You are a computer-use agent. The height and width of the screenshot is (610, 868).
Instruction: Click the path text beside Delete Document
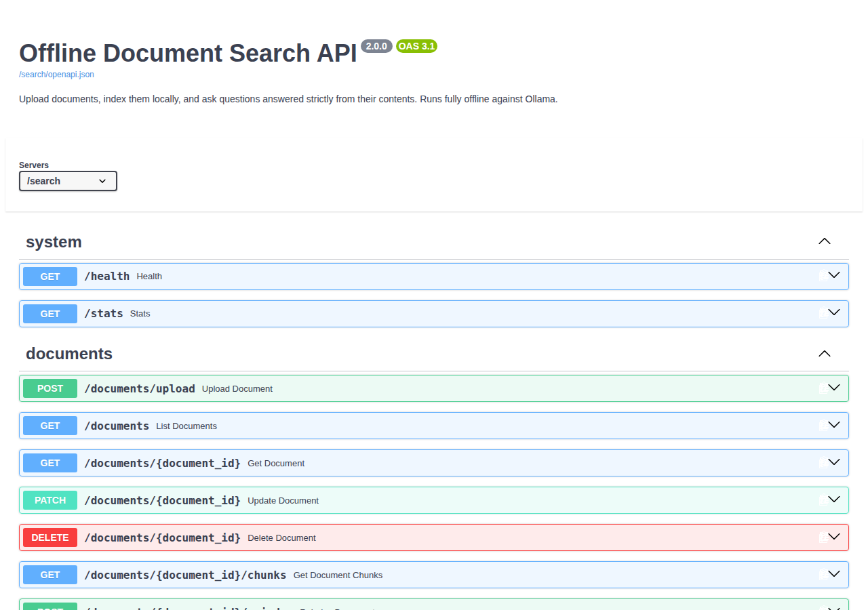pos(162,537)
